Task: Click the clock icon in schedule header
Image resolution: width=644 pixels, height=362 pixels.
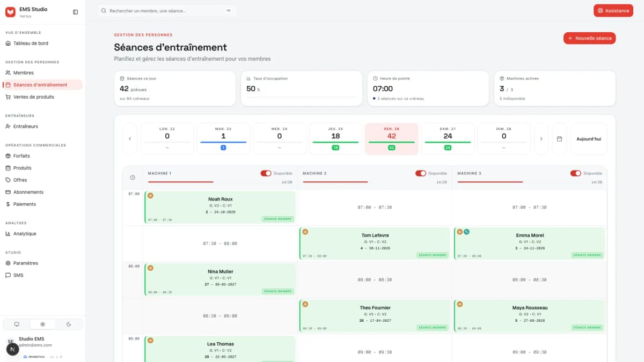Action: (x=133, y=178)
